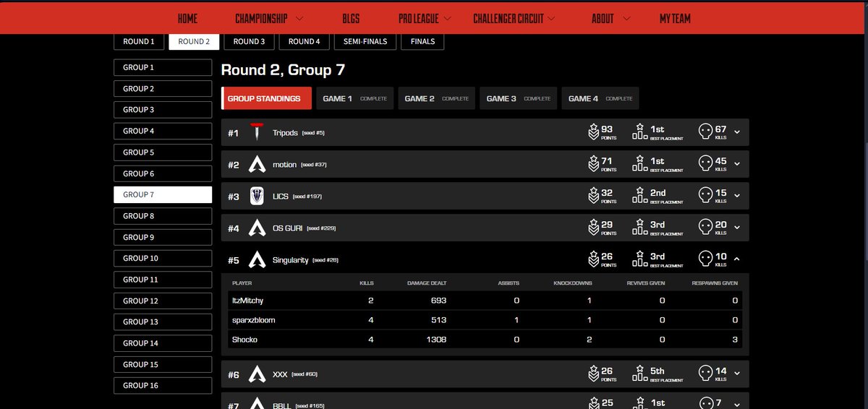Switch to the Round 4 tab
The width and height of the screenshot is (868, 409).
304,41
